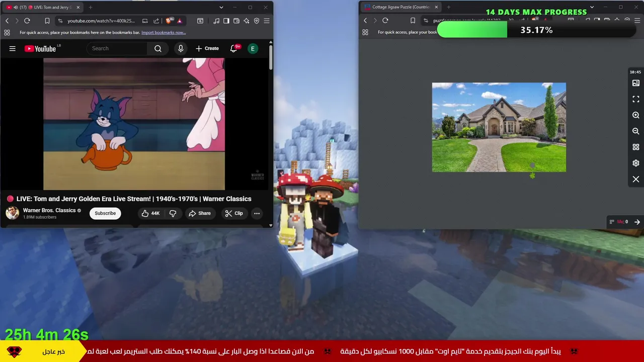The height and width of the screenshot is (362, 644).
Task: Click the Create button on YouTube
Action: (x=207, y=48)
